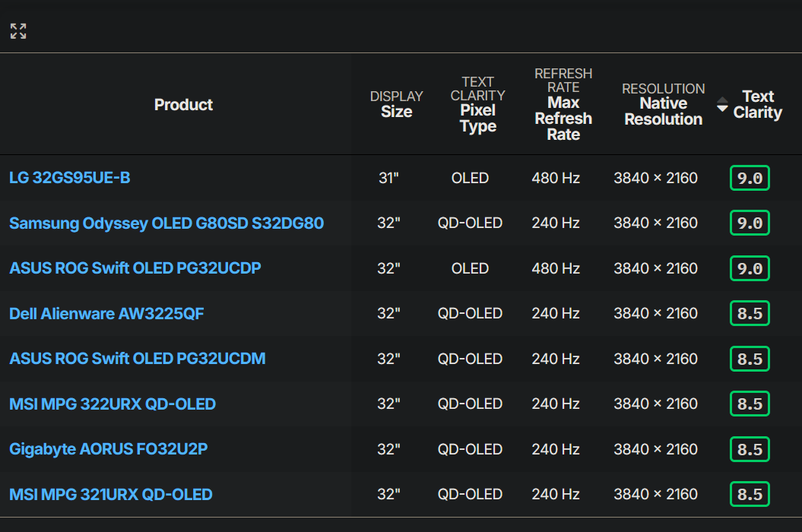Click OLED pixel type in ASUS PG32UCDP row
The width and height of the screenshot is (802, 532).
(470, 268)
